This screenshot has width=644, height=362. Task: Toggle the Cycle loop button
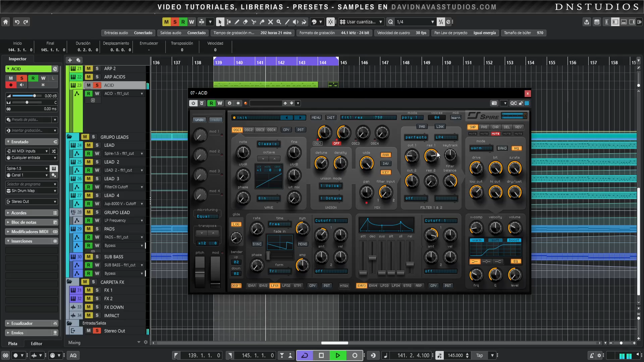[x=305, y=355]
